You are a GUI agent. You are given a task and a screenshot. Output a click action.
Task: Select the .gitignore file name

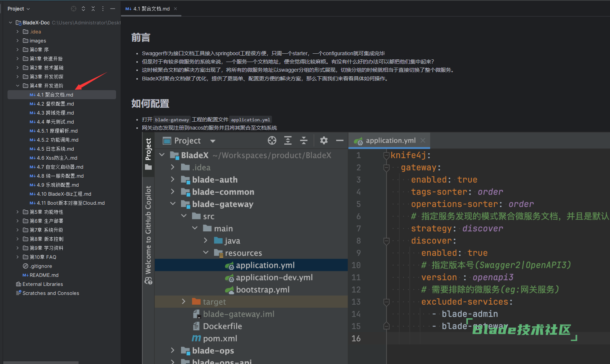click(41, 266)
